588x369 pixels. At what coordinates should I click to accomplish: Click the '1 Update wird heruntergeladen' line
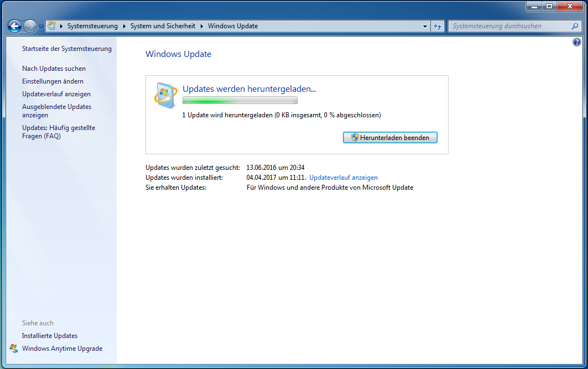pos(281,115)
